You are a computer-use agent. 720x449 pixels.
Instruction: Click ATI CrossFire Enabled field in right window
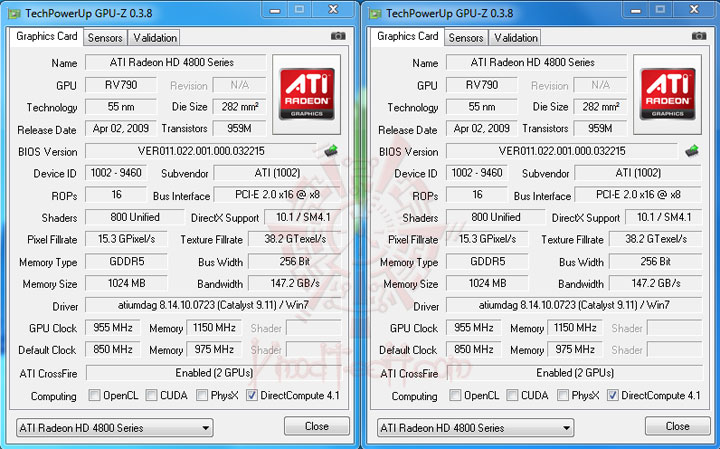point(575,373)
